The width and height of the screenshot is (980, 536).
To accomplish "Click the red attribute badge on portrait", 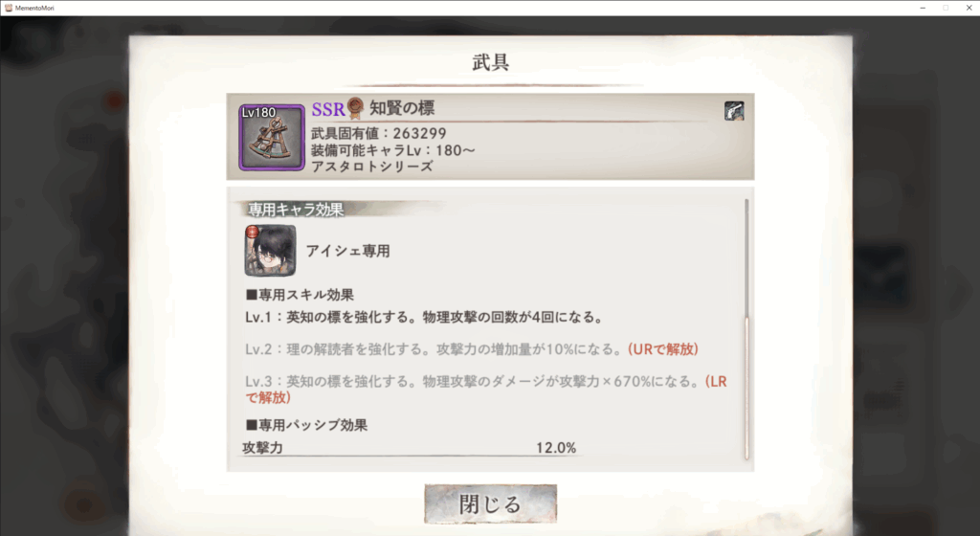I will click(252, 233).
